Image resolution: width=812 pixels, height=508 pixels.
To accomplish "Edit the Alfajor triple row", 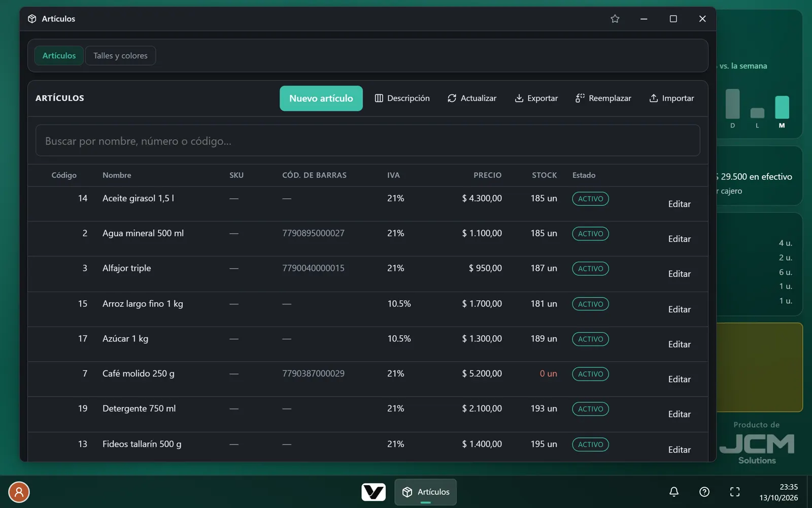I will tap(679, 274).
